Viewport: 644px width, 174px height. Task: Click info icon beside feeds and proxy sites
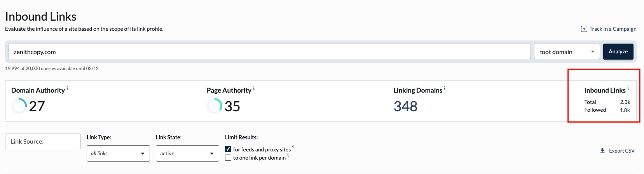(x=293, y=147)
